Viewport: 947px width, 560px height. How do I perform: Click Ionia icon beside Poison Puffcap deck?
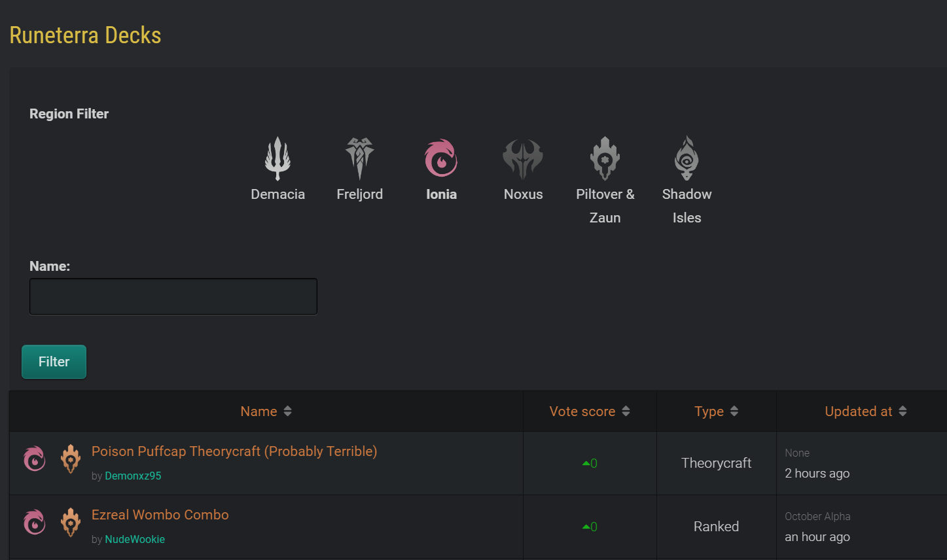(35, 459)
